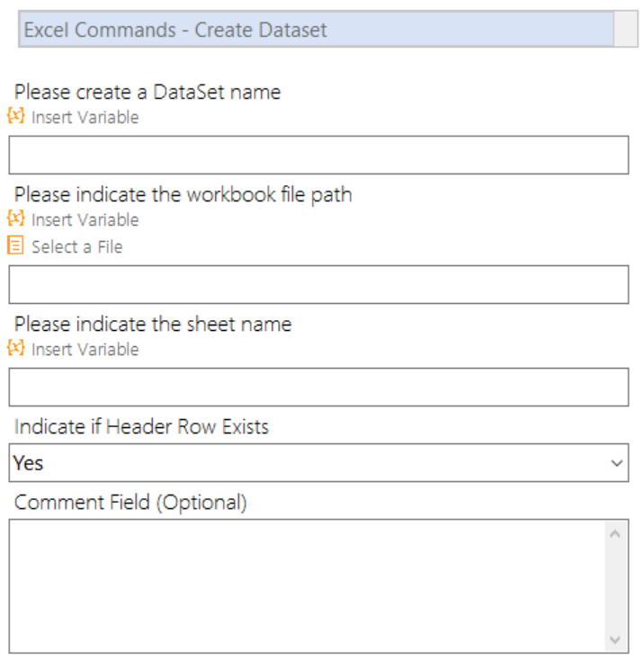Click comment field scrollbar down arrow

615,640
